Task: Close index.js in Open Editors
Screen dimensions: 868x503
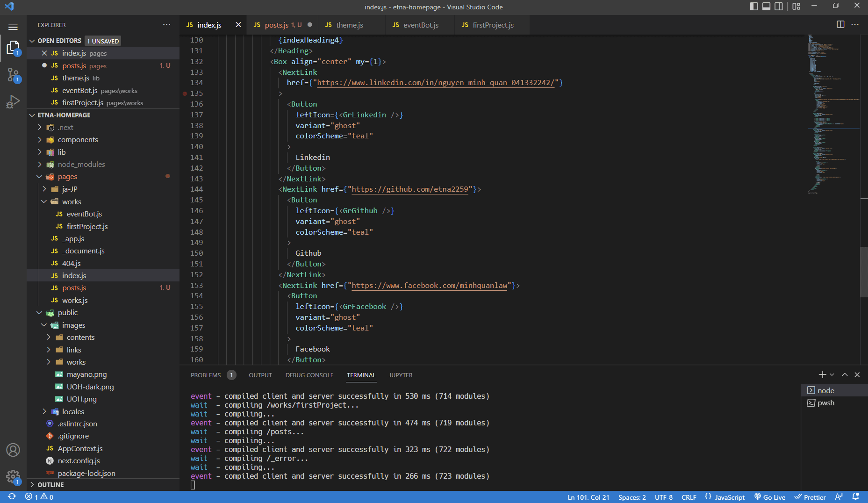Action: 44,53
